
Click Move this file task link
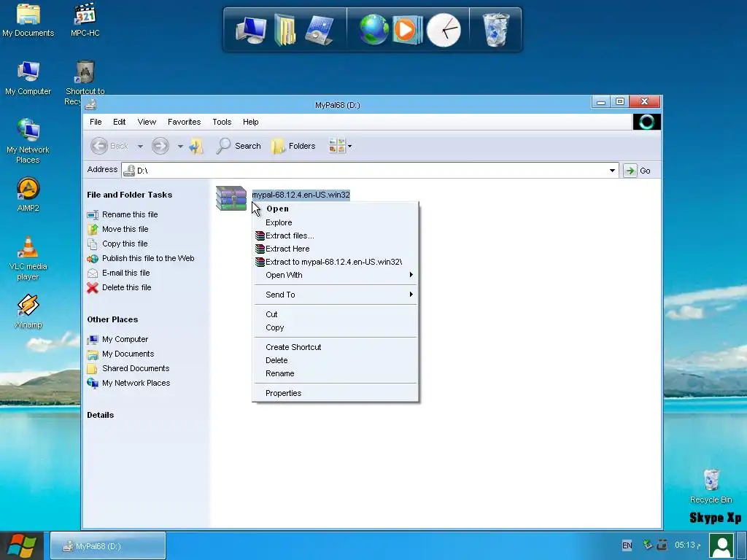(117, 229)
